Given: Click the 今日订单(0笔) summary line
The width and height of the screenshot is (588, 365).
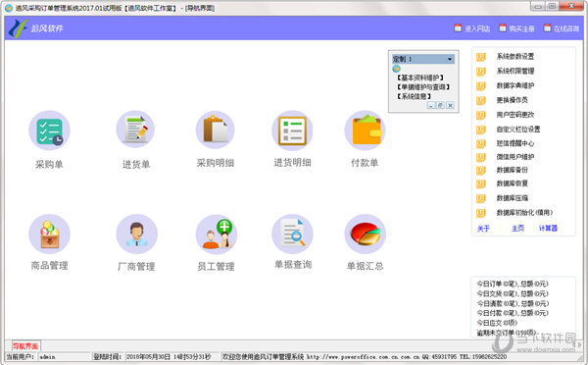Looking at the screenshot, I should coord(513,284).
